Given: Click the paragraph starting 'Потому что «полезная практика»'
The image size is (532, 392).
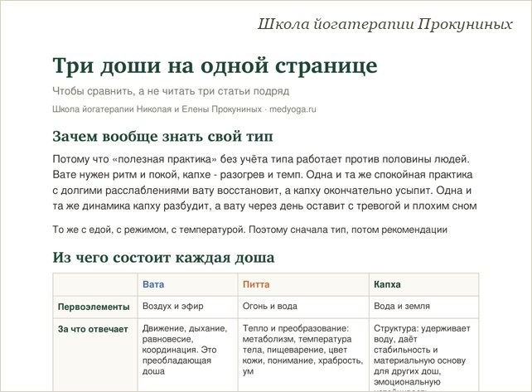Looking at the screenshot, I should 264,182.
